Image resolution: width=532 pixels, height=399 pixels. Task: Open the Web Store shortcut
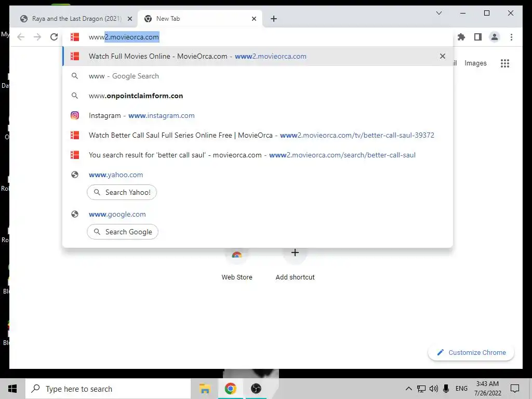(x=237, y=264)
